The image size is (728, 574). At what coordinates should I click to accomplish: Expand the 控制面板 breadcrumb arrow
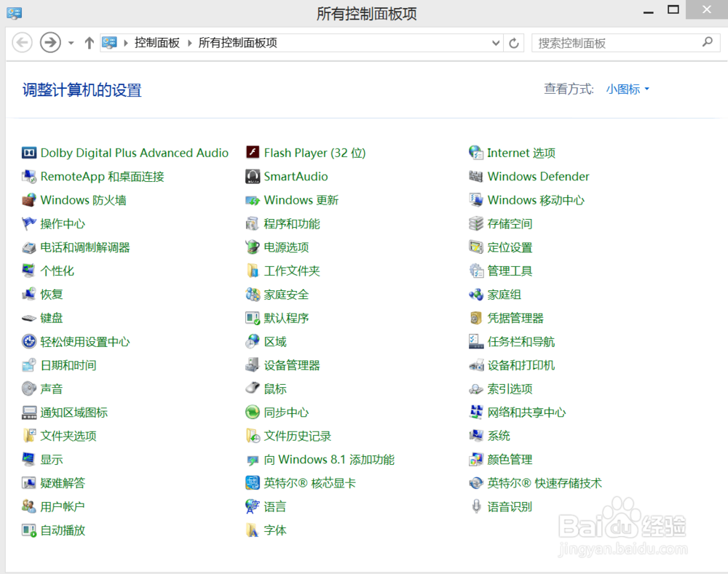[x=189, y=43]
